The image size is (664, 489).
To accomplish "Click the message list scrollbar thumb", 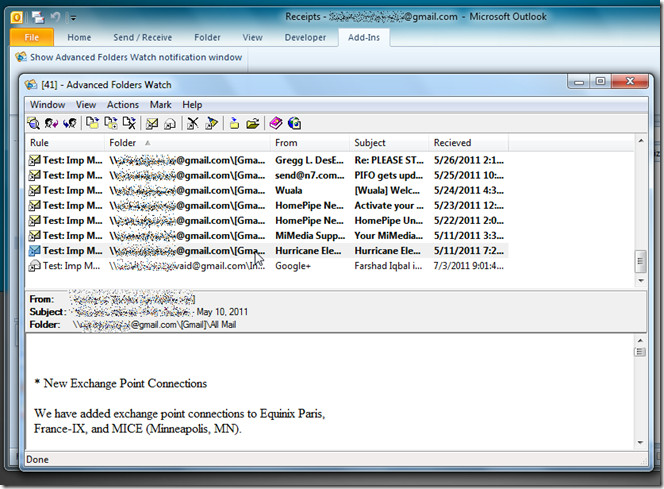I will pyautogui.click(x=641, y=262).
